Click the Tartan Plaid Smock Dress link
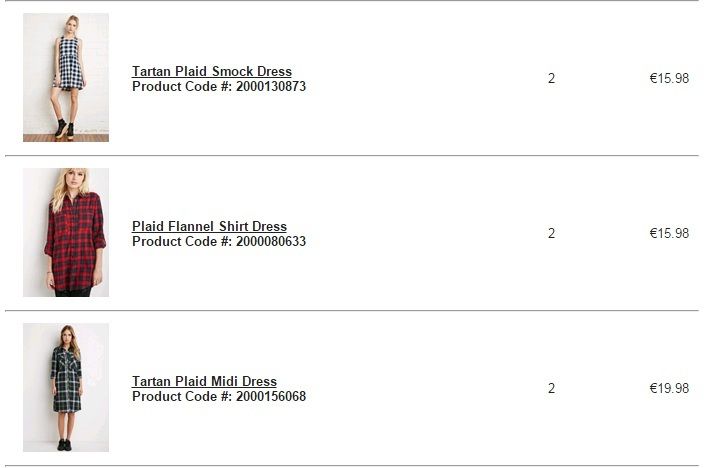The image size is (708, 468). (x=212, y=71)
